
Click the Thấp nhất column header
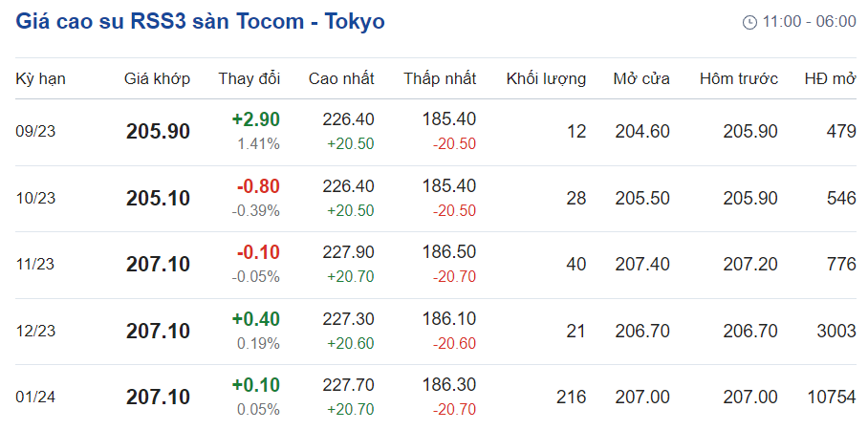point(439,78)
